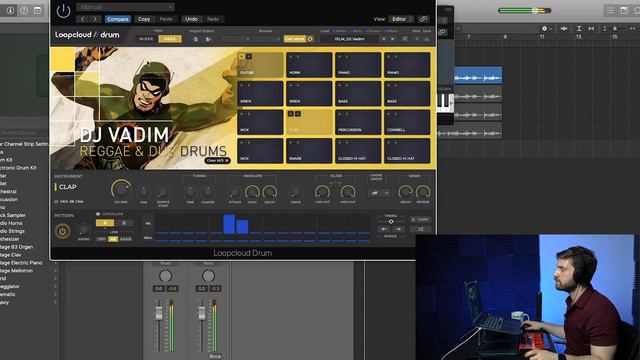Open the Browse kit dropdown
The height and width of the screenshot is (360, 640).
(251, 39)
